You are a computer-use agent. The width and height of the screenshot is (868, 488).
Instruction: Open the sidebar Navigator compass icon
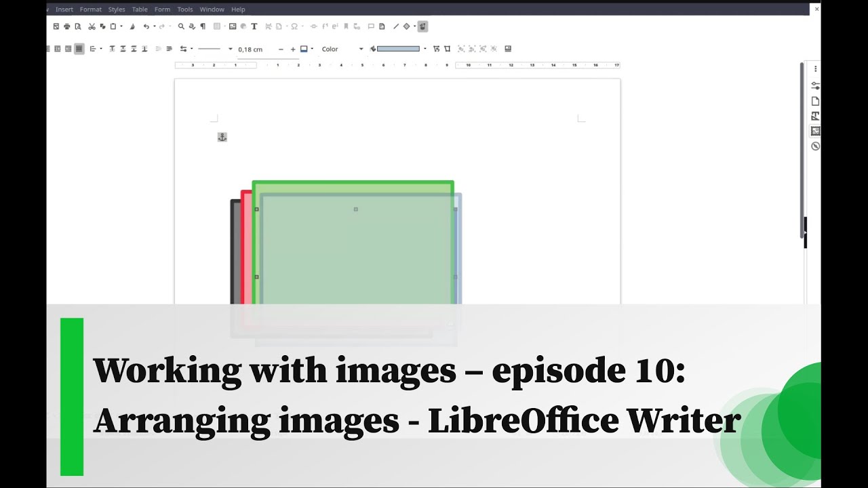(816, 146)
